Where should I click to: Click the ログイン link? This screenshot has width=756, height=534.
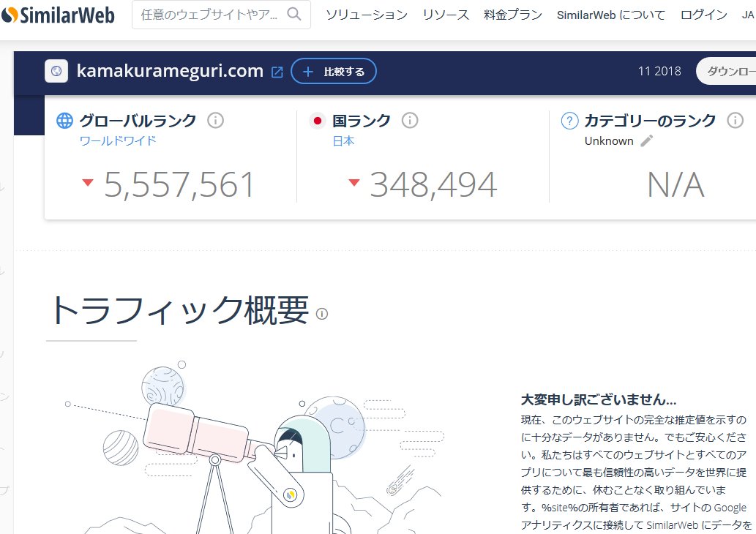coord(703,15)
